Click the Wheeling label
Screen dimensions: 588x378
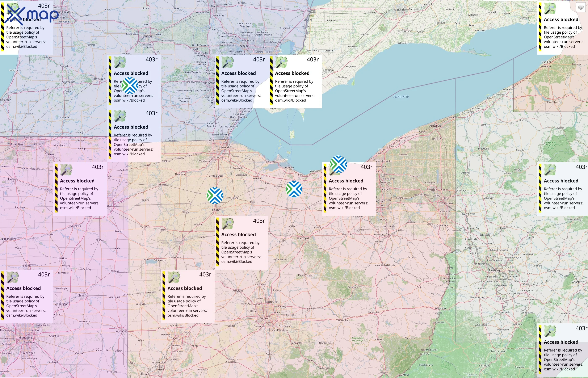click(440, 308)
